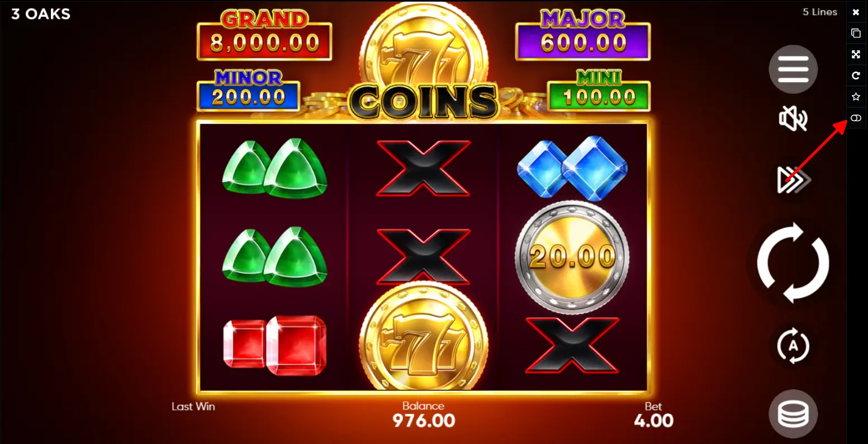Start autoplay with the A icon
This screenshot has height=444, width=868.
tap(793, 346)
